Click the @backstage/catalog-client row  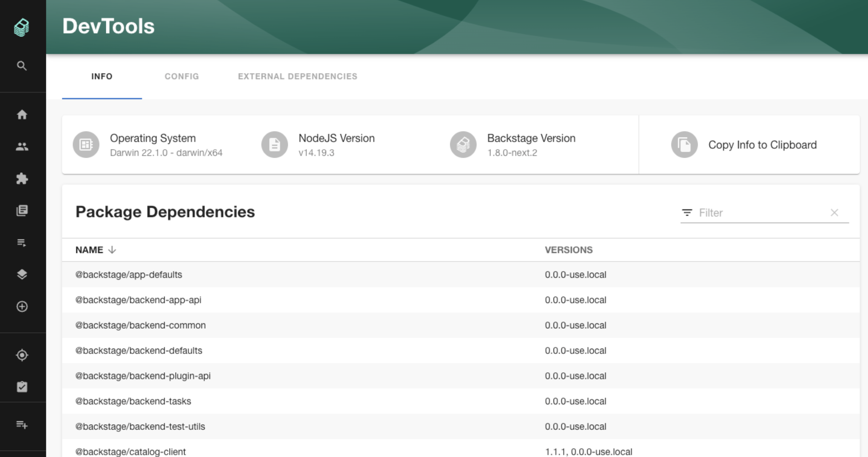[x=130, y=451]
